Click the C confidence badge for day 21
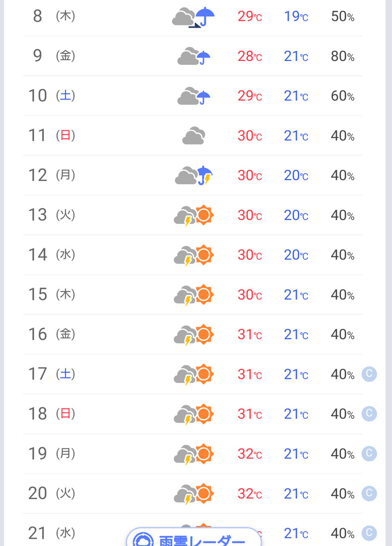The image size is (392, 546). coord(369,533)
